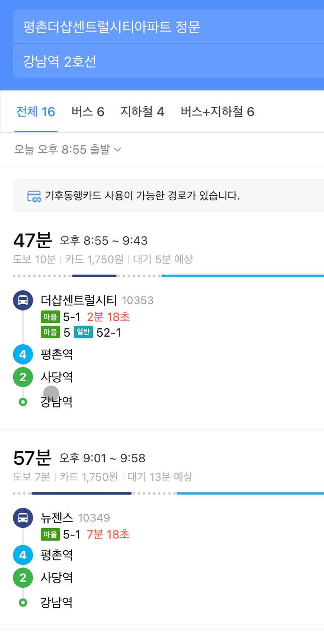Tap 마을 badge for bus 5-1 at 더샵센트럴시티

50,317
